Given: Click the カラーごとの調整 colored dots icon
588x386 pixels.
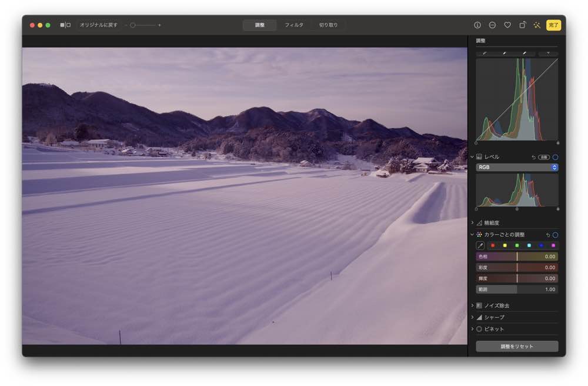Looking at the screenshot, I should click(479, 234).
